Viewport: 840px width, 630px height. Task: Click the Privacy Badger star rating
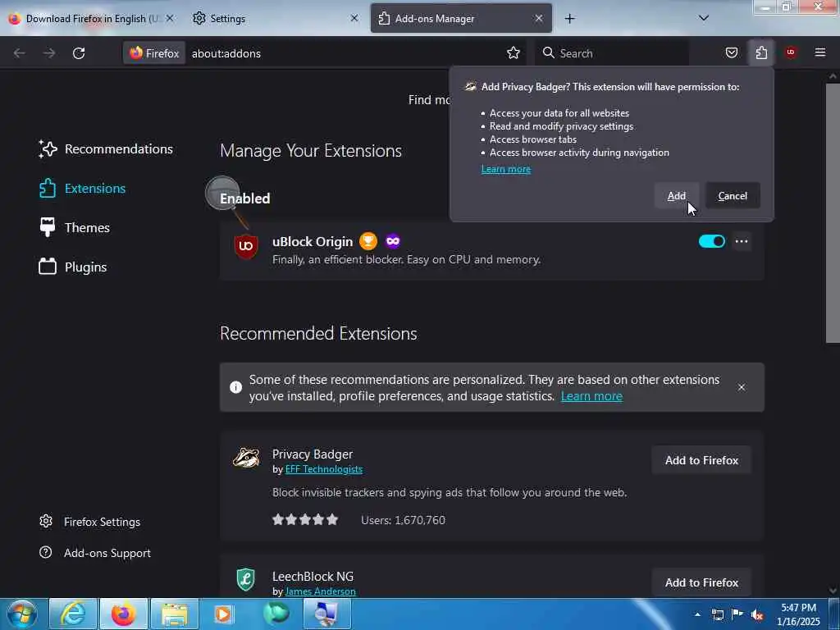click(305, 519)
